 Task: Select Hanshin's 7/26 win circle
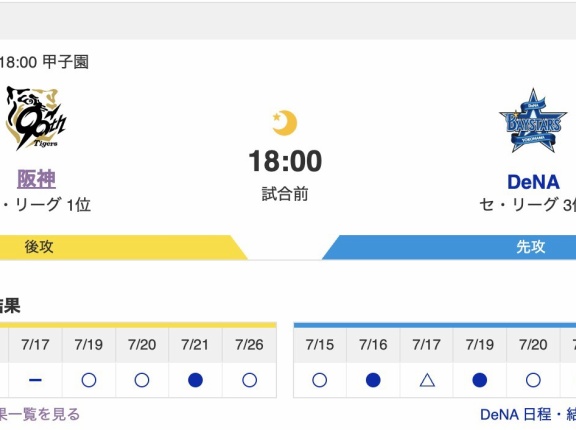coord(249,380)
